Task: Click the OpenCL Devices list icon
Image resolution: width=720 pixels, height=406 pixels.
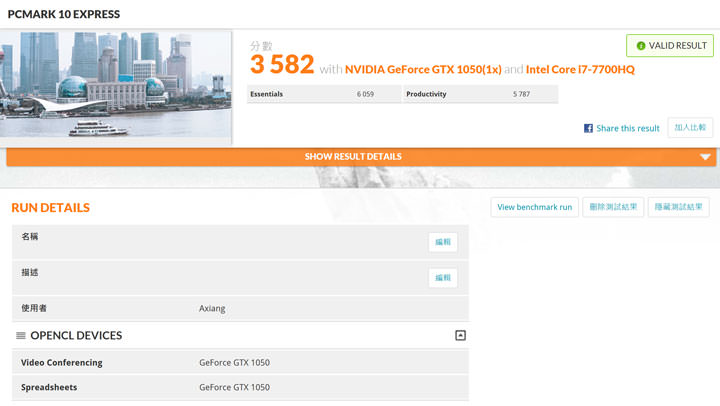Action: (x=21, y=336)
